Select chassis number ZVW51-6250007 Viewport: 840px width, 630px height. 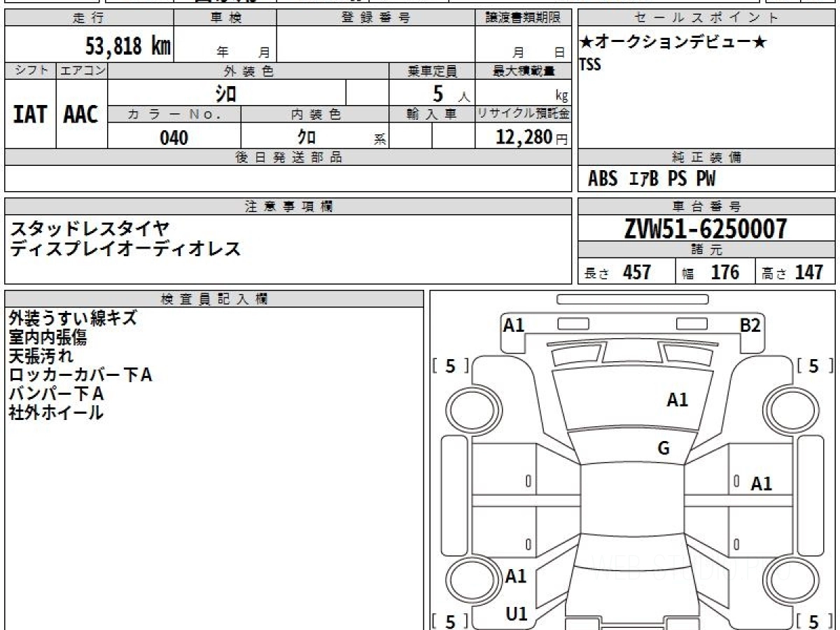point(706,228)
